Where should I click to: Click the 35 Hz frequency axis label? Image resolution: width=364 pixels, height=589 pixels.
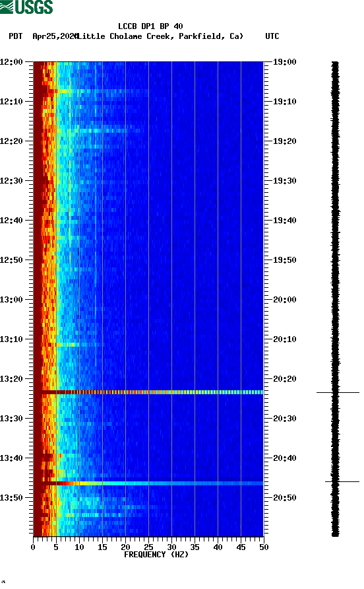pyautogui.click(x=195, y=547)
